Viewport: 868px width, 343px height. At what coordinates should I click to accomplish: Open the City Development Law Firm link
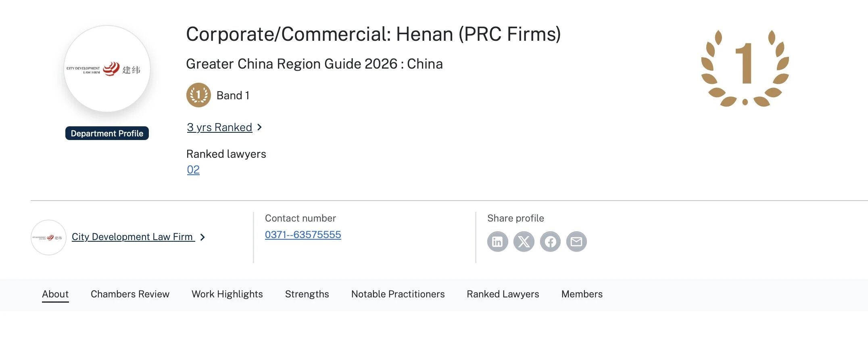pyautogui.click(x=132, y=237)
